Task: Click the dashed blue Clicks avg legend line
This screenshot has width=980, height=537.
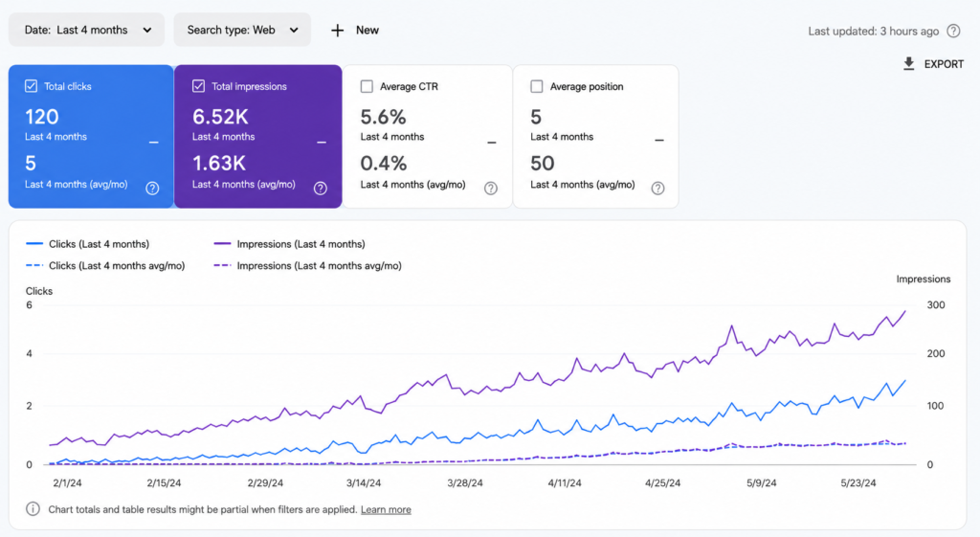Action: 34,266
